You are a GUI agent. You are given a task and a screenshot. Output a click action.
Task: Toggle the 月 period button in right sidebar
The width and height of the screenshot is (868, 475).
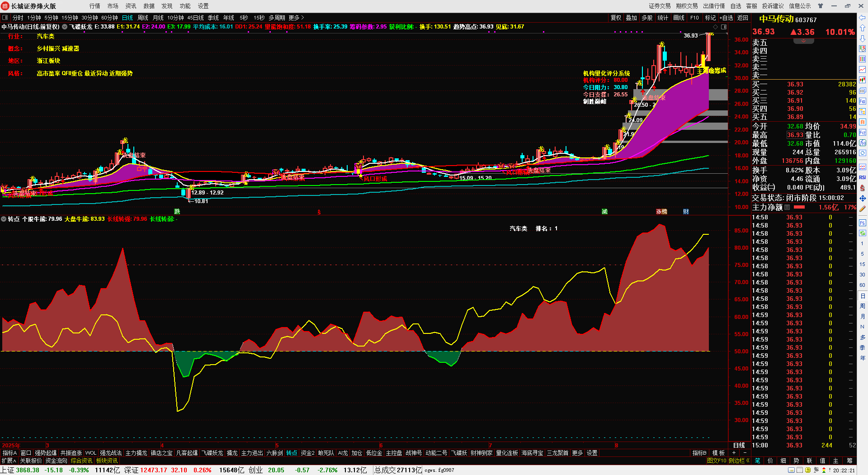pos(863,316)
